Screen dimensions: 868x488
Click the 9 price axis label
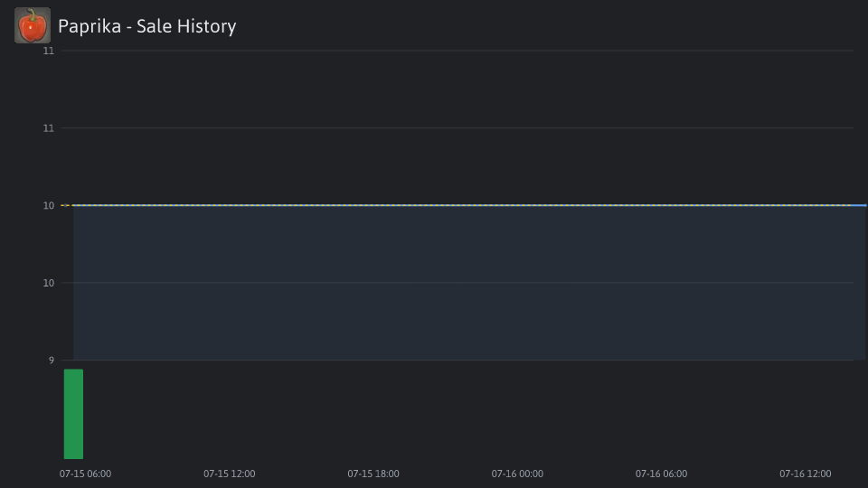coord(51,361)
